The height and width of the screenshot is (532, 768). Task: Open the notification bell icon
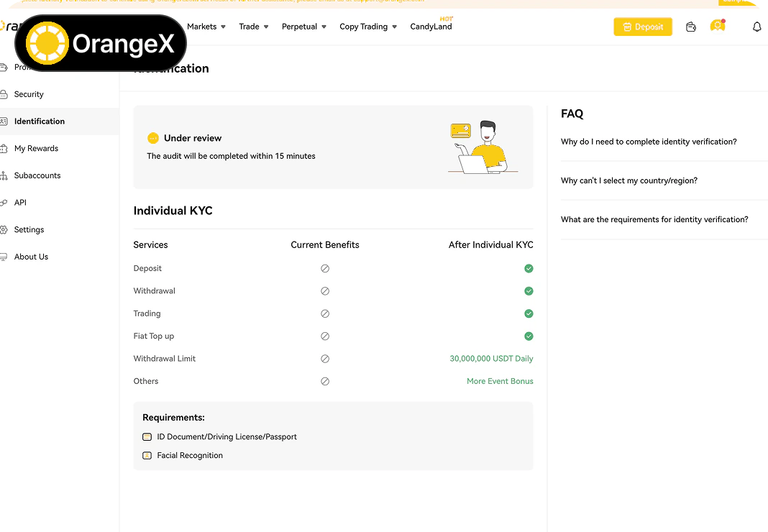(x=756, y=27)
